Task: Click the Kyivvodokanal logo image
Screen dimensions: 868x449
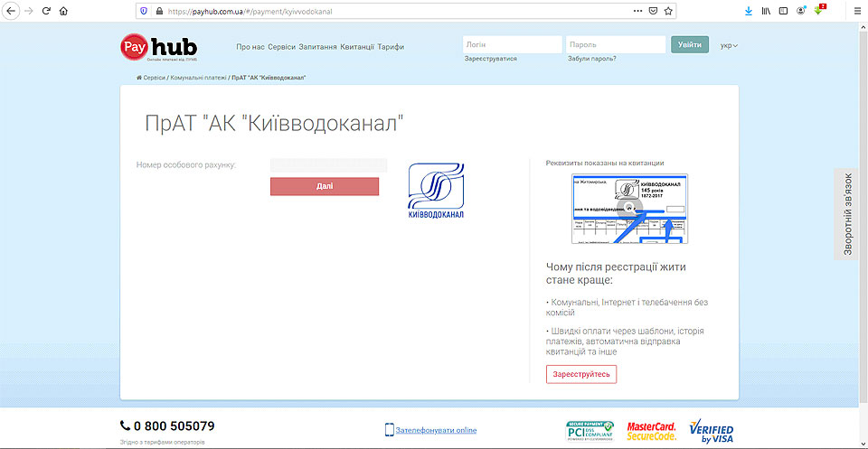Action: pyautogui.click(x=436, y=191)
